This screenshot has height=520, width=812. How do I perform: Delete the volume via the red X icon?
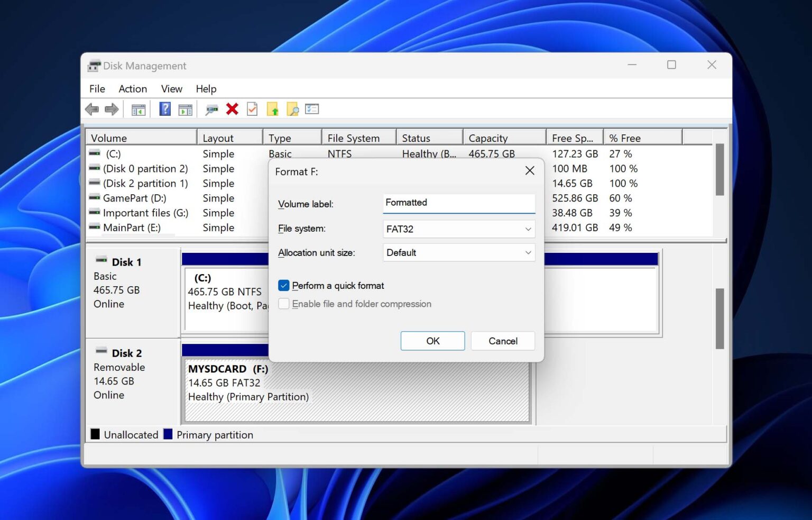coord(232,109)
